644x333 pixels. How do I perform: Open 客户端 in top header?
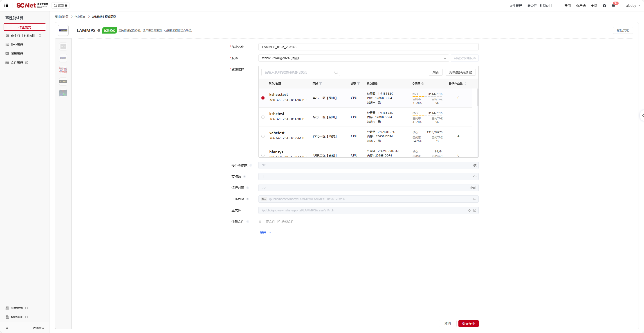tap(581, 5)
